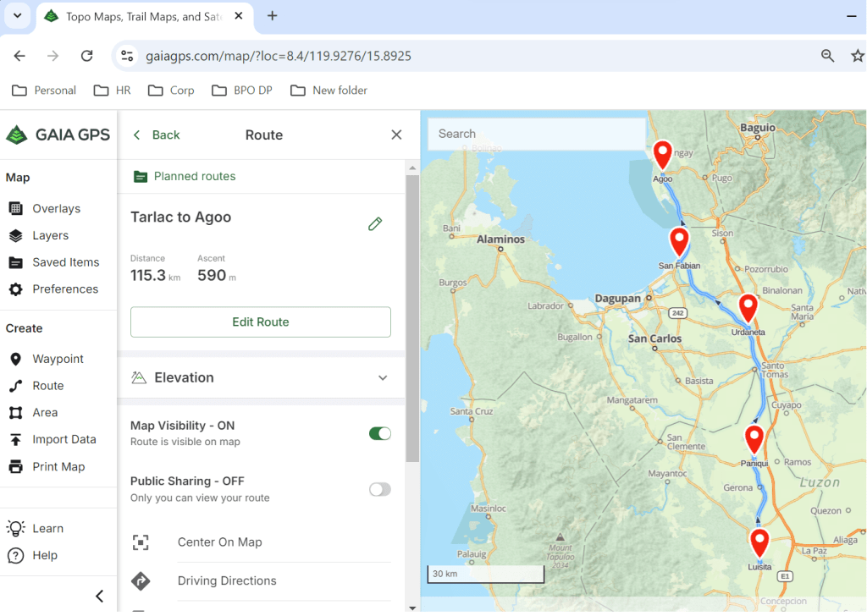Expand the Elevation section
The image size is (867, 616).
pos(383,378)
